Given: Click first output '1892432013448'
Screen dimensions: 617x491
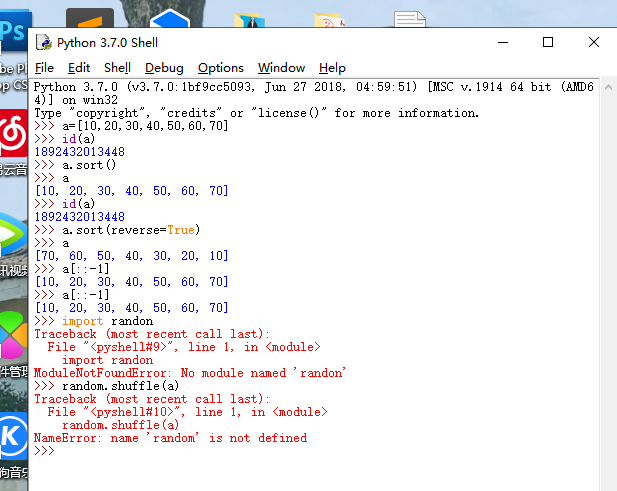Looking at the screenshot, I should (x=79, y=152).
